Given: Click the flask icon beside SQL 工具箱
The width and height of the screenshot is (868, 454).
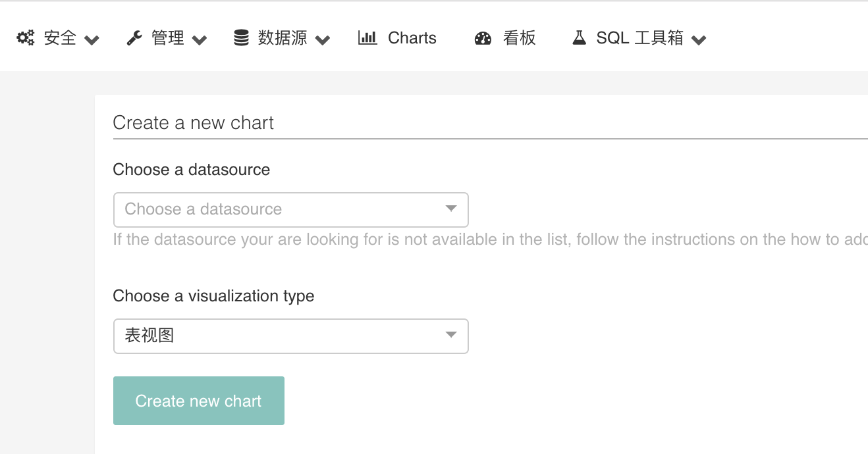Looking at the screenshot, I should [579, 38].
